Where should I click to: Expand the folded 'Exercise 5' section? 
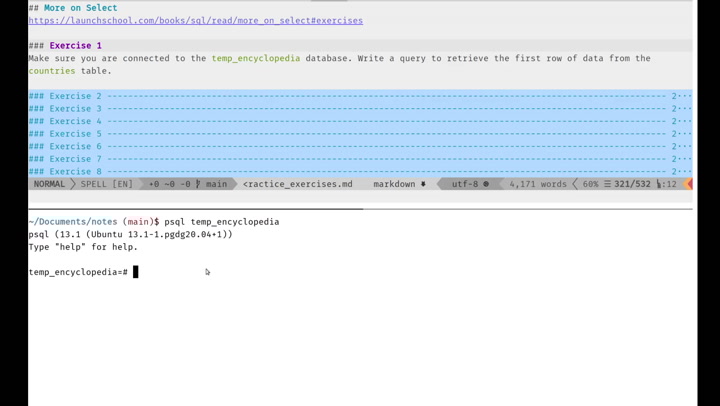[x=360, y=134]
